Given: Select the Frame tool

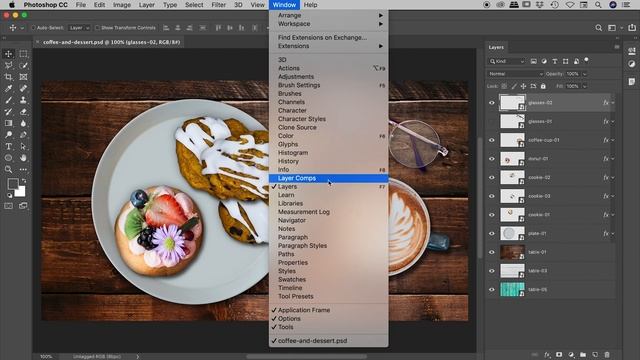Looking at the screenshot, I should coord(23,77).
